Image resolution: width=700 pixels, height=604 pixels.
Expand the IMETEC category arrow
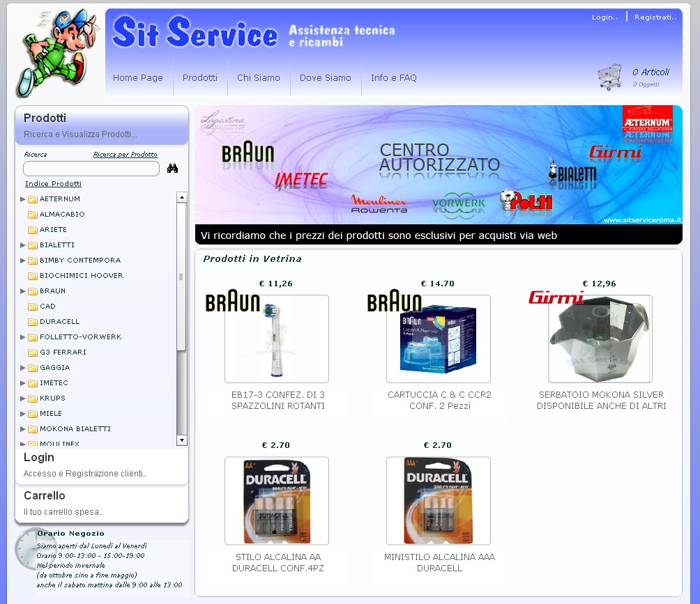(x=23, y=383)
